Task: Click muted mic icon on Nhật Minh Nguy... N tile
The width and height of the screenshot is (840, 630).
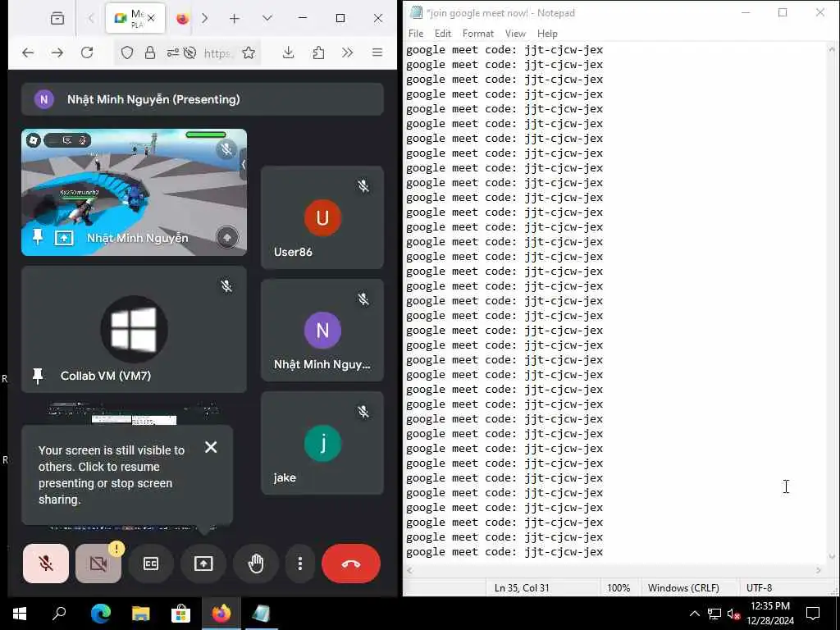Action: pos(363,299)
